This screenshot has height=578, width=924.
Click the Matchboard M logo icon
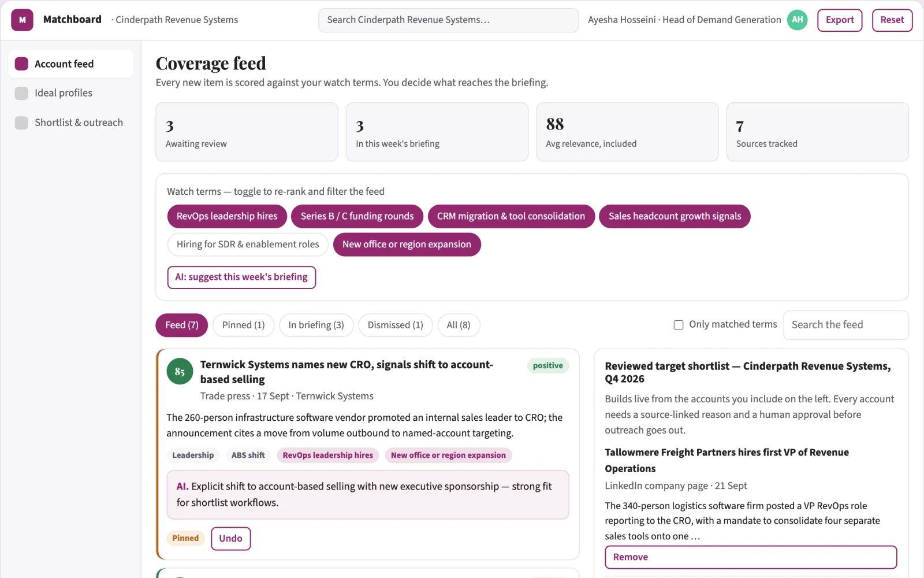tap(22, 20)
